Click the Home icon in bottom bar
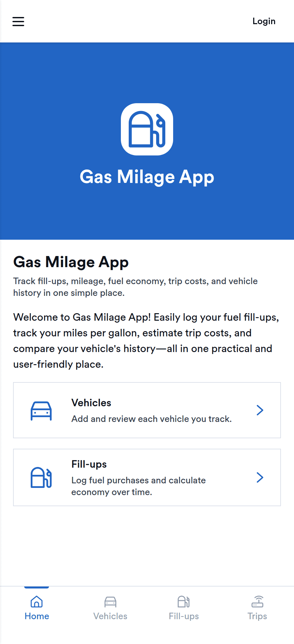 pos(37,602)
